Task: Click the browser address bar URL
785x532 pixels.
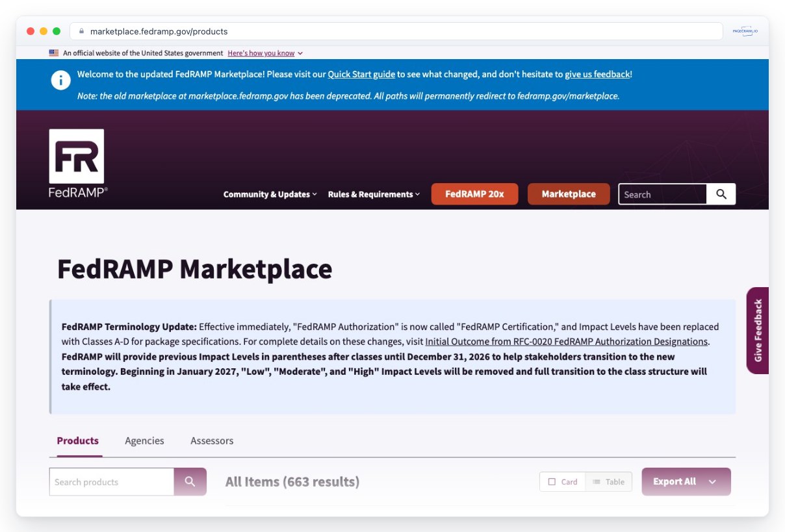Action: pos(159,31)
